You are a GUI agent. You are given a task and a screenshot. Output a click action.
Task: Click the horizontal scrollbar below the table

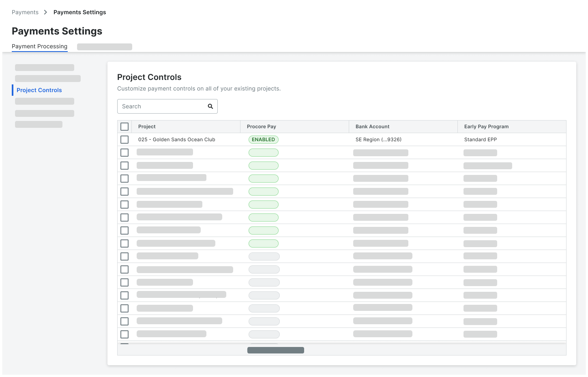406,350
